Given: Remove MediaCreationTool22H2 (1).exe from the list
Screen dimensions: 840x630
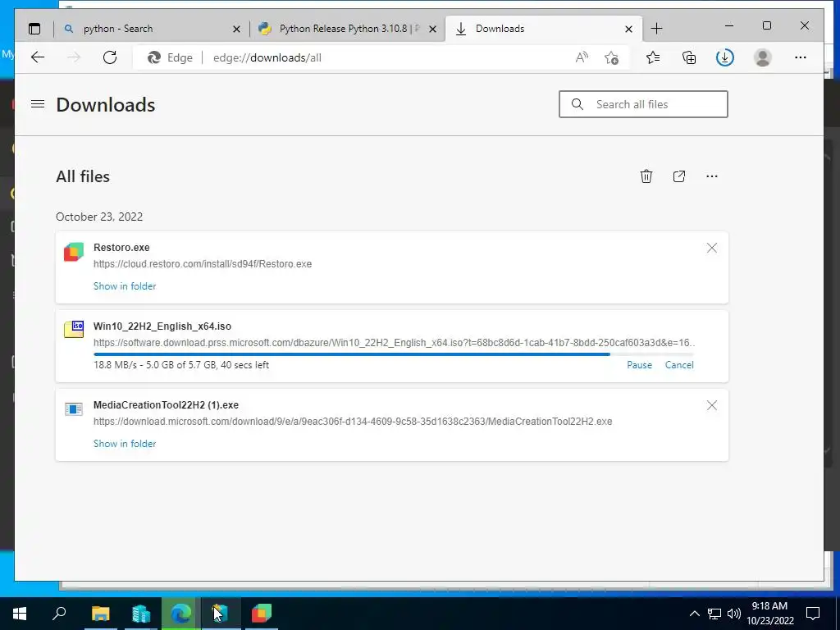Looking at the screenshot, I should click(x=711, y=405).
